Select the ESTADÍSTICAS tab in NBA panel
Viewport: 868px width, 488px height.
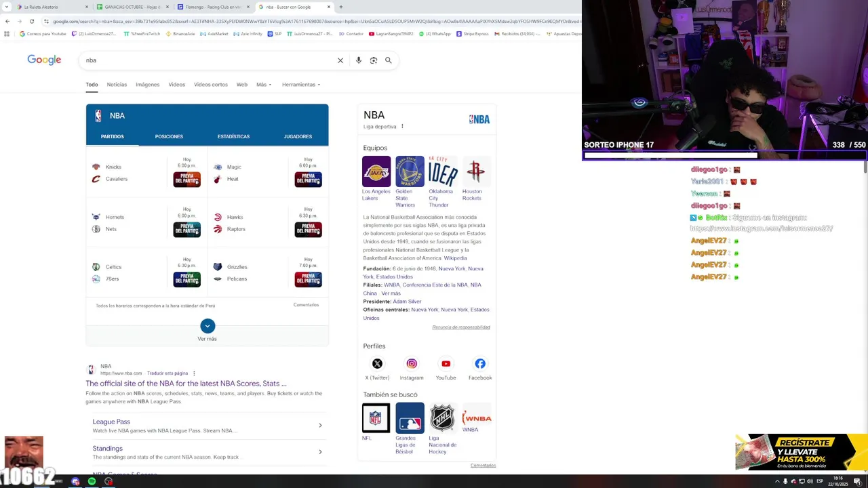233,136
